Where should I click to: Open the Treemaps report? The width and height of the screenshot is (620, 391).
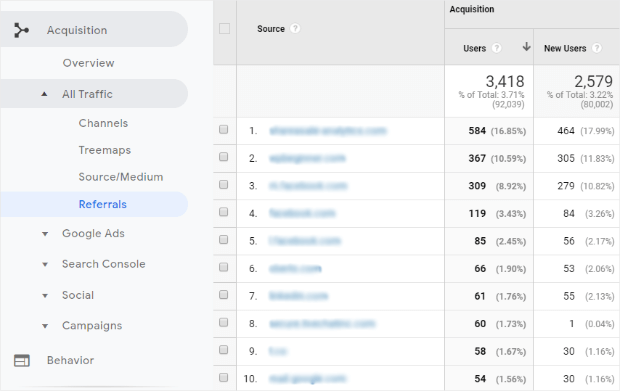point(104,150)
